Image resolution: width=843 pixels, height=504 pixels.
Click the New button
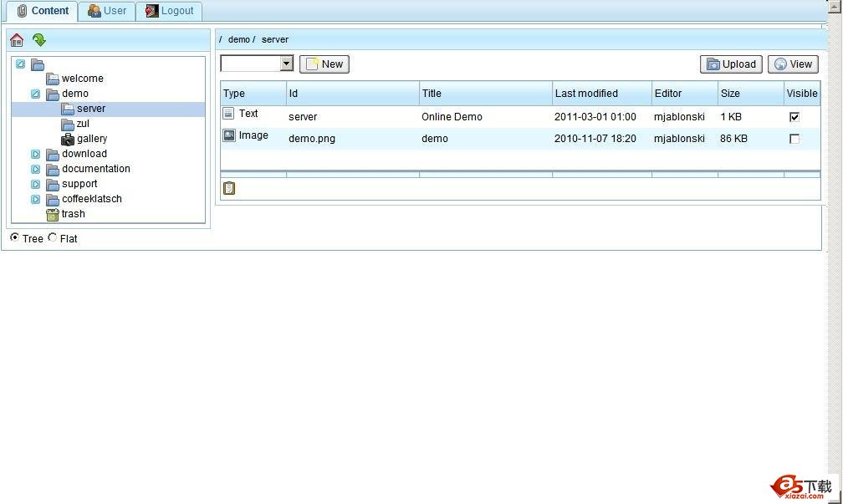324,64
